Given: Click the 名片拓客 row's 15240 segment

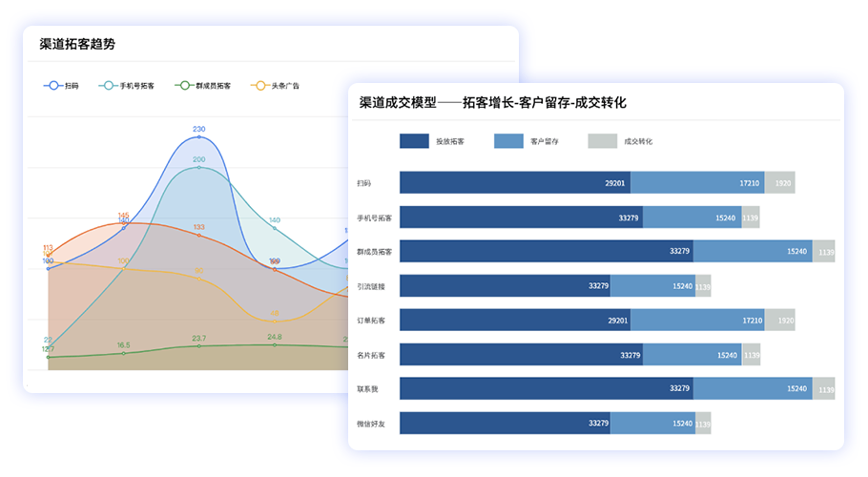Looking at the screenshot, I should [x=686, y=355].
